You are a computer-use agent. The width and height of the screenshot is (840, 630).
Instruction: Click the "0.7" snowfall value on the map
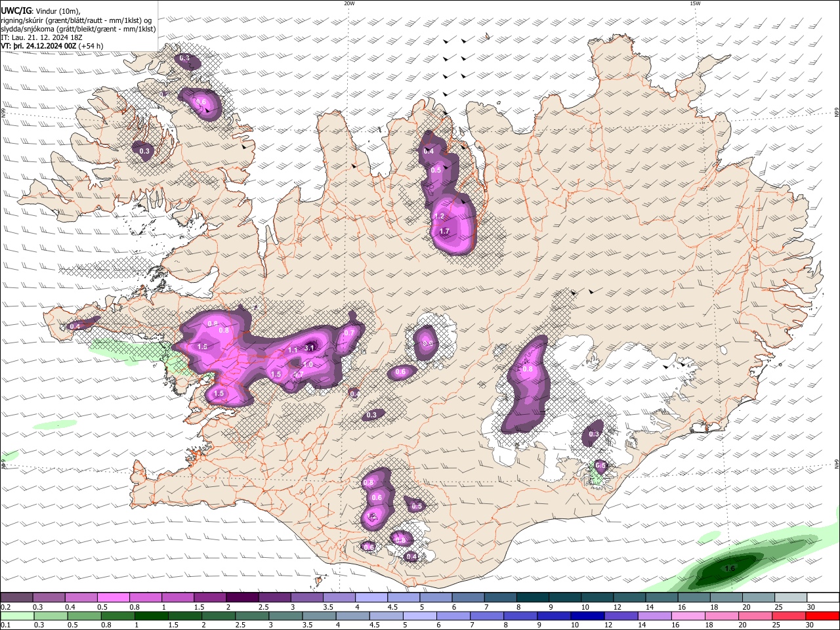click(349, 333)
